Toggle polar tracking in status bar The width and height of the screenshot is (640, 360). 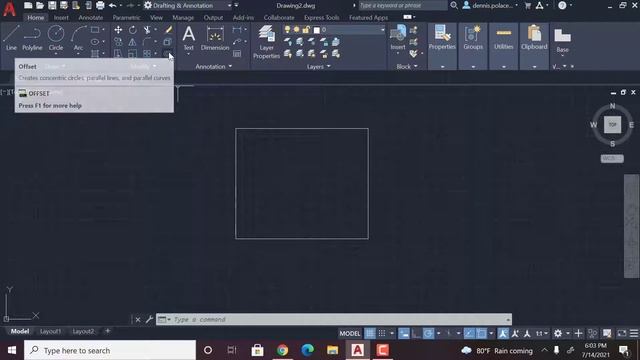pos(428,333)
